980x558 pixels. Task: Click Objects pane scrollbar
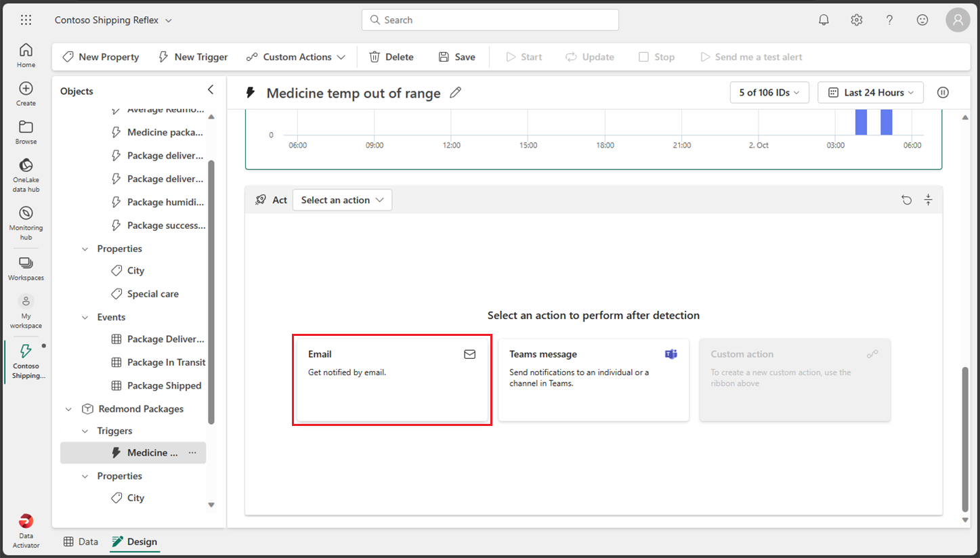tap(211, 291)
